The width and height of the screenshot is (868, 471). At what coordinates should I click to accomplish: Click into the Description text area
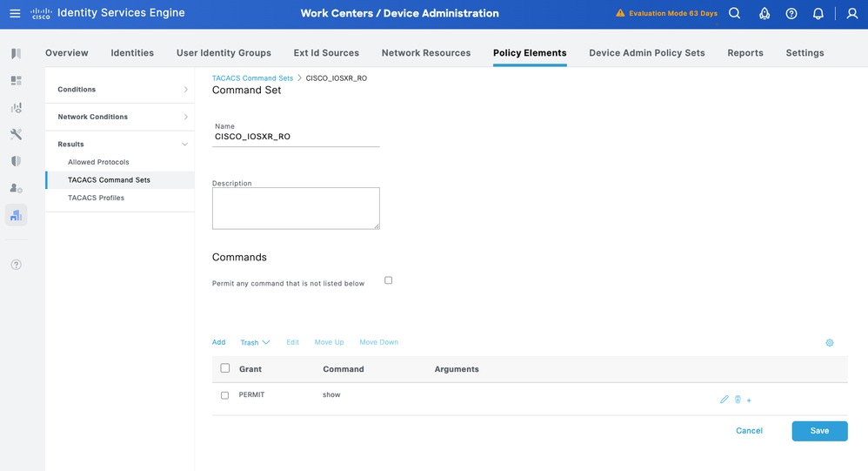pyautogui.click(x=296, y=208)
